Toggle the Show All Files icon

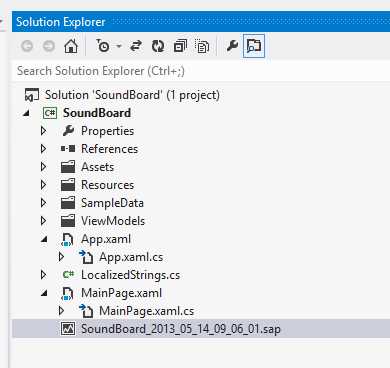coord(202,46)
